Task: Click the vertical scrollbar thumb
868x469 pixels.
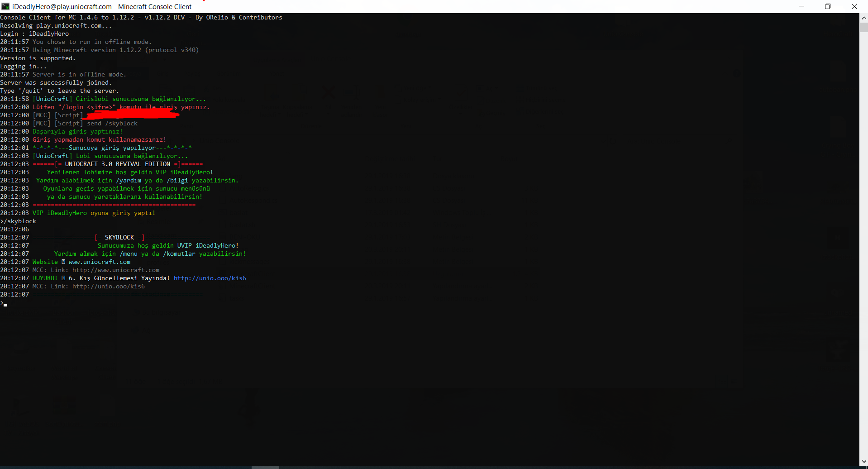Action: click(863, 27)
